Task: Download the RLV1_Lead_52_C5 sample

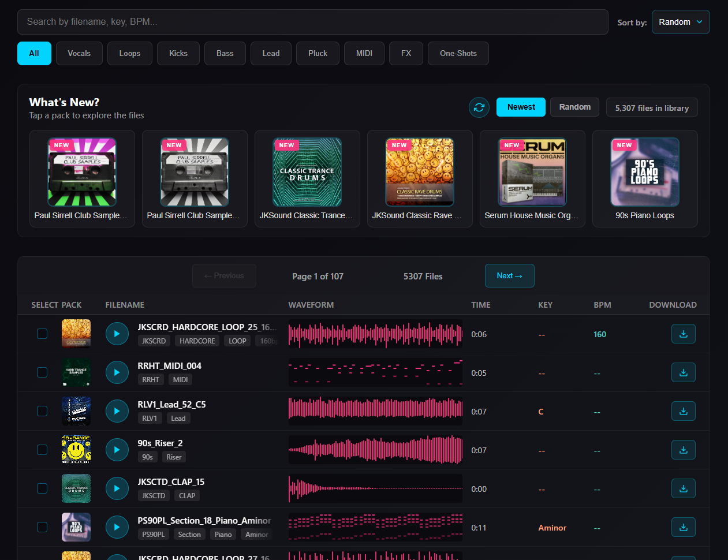Action: [x=684, y=411]
